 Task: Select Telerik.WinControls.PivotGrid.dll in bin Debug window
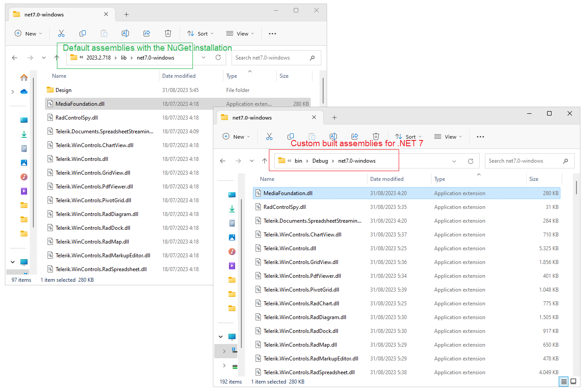click(407, 290)
